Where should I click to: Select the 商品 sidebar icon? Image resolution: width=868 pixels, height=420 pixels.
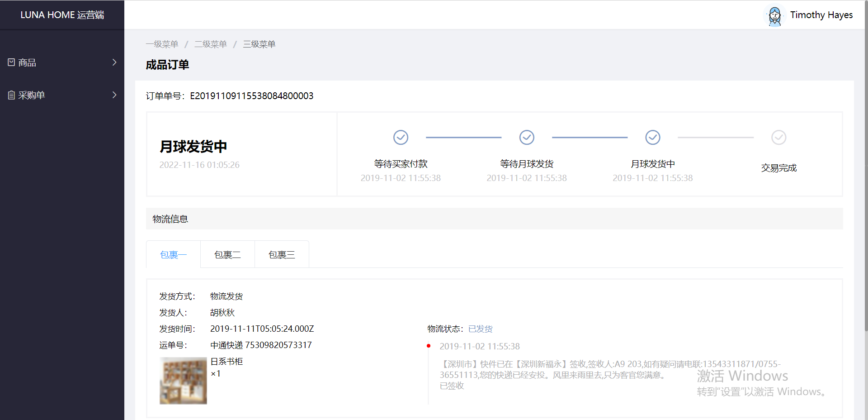coord(11,62)
